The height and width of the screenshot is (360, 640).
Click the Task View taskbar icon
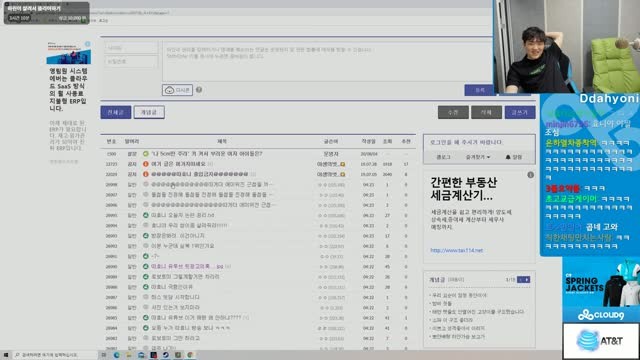104,355
